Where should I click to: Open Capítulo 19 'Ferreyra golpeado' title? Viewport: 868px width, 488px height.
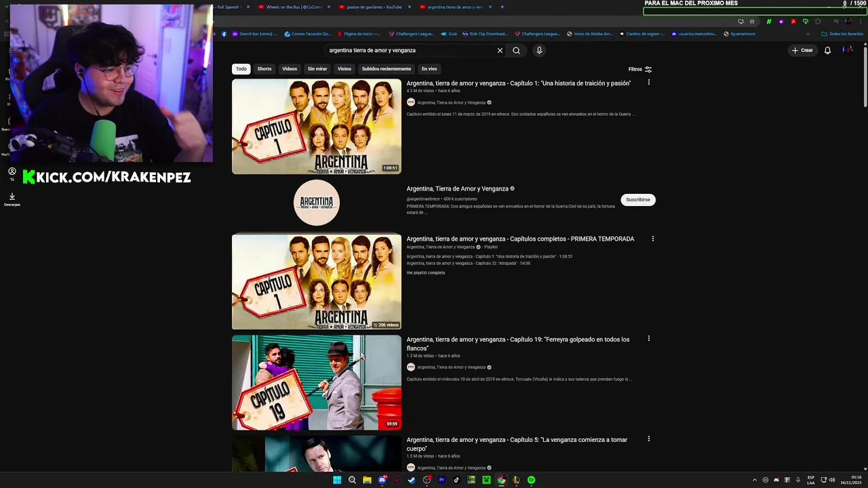coord(518,344)
